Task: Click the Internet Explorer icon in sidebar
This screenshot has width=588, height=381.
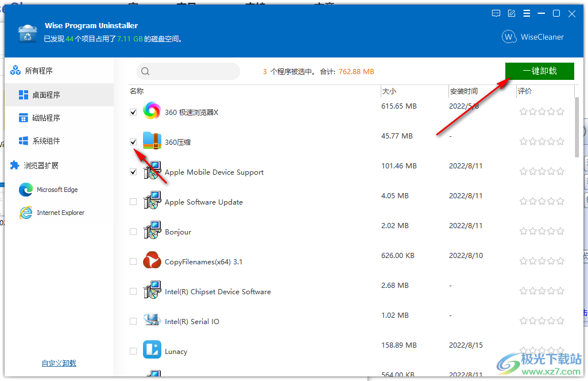Action: pos(26,213)
